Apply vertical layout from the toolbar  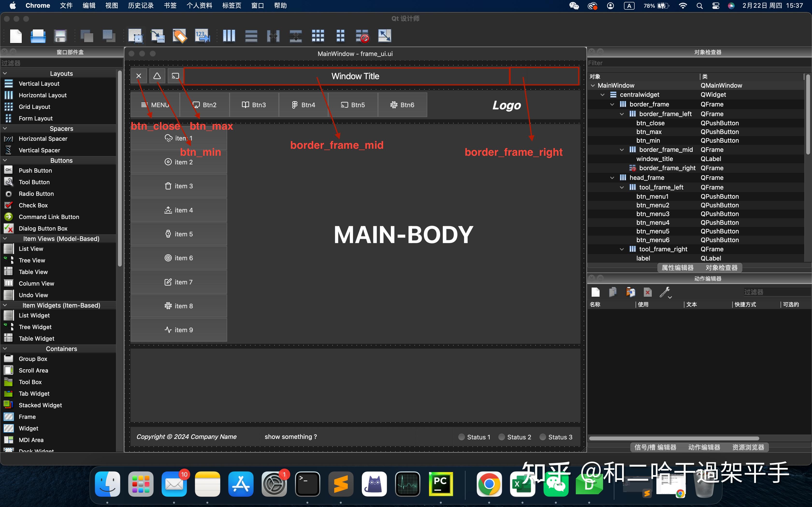[251, 36]
